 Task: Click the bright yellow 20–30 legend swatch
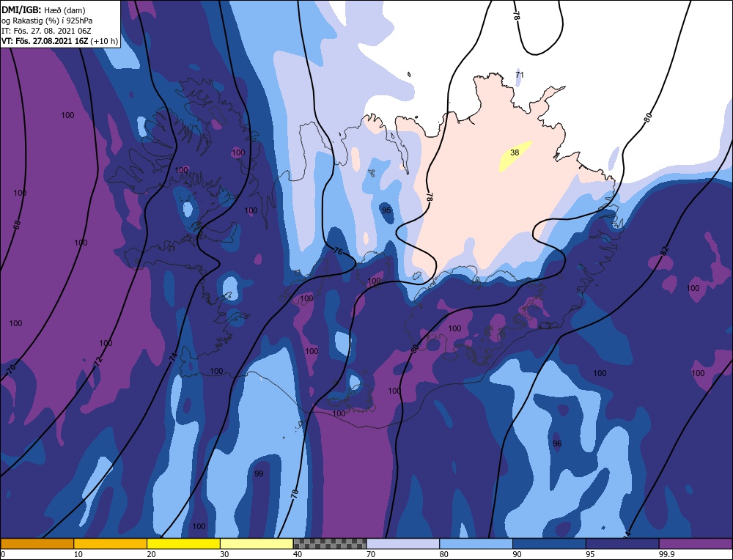pos(184,544)
